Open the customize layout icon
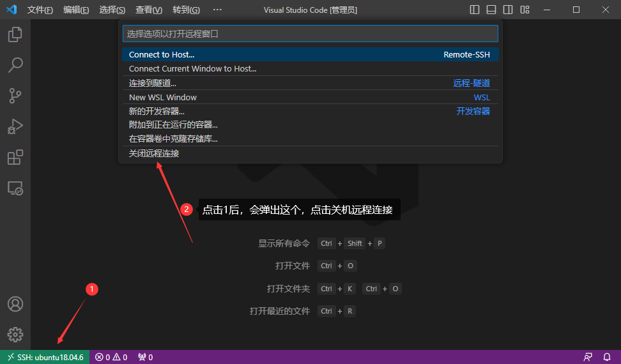The image size is (621, 364). point(525,10)
